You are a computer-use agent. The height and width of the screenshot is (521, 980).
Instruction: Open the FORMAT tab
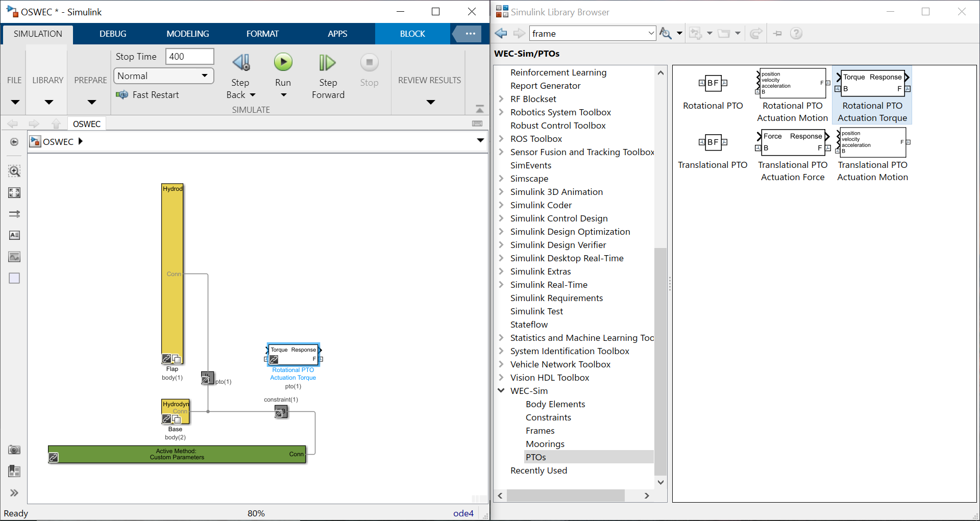pyautogui.click(x=262, y=34)
